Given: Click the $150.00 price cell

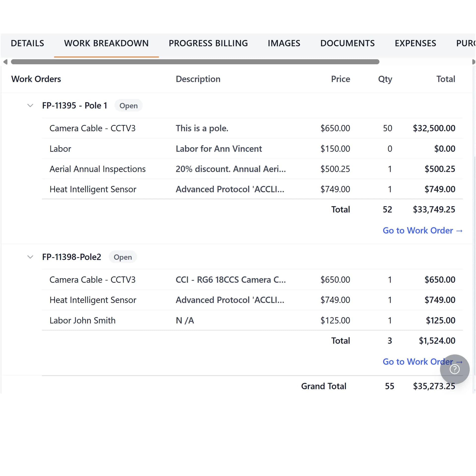Looking at the screenshot, I should [335, 149].
